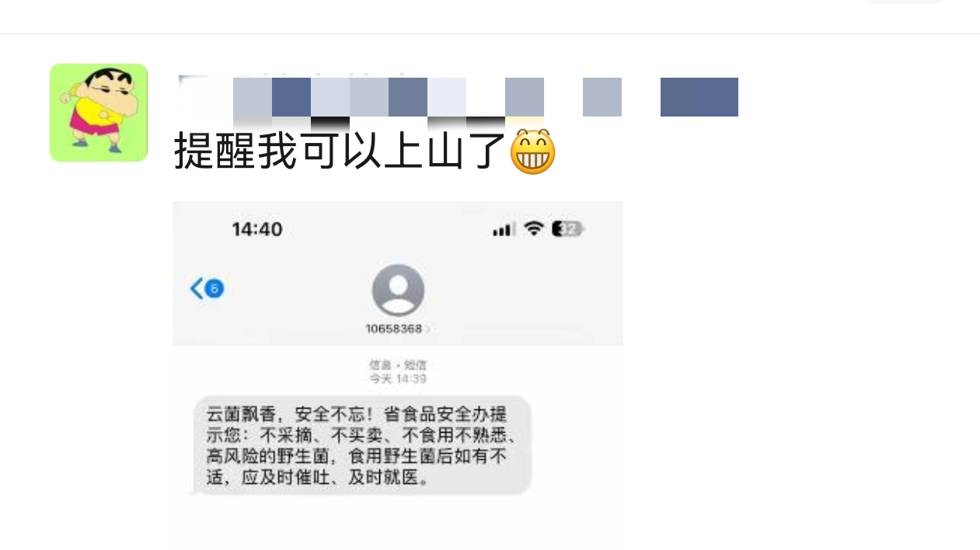Open the gray SMS message bubble
The height and width of the screenshot is (550, 980).
362,445
